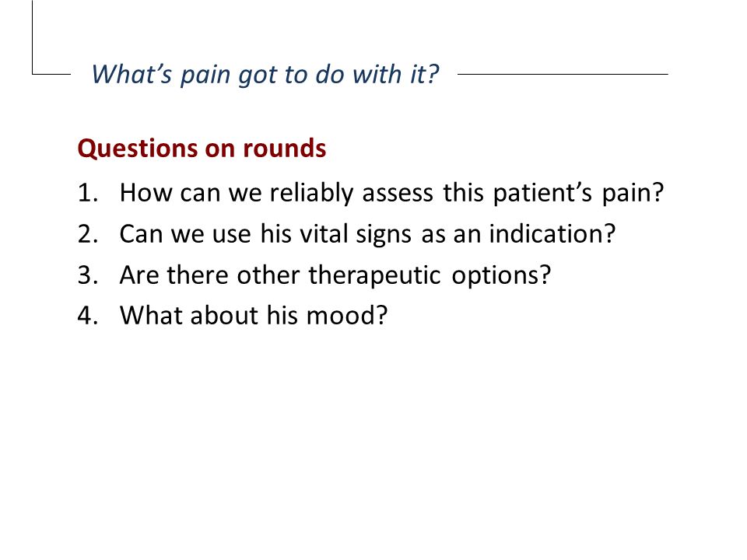Click the slide title "What's pain got to do with it?"
747x560 pixels.
point(265,75)
